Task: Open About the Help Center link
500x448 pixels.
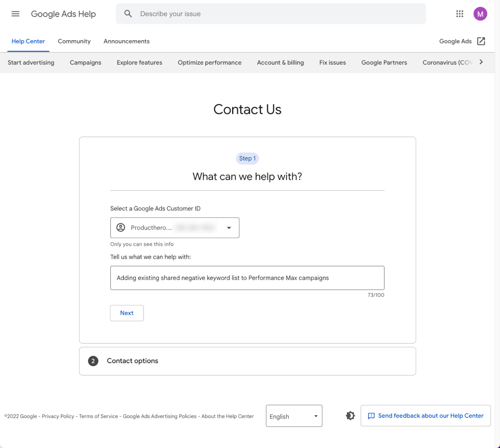Action: tap(227, 416)
